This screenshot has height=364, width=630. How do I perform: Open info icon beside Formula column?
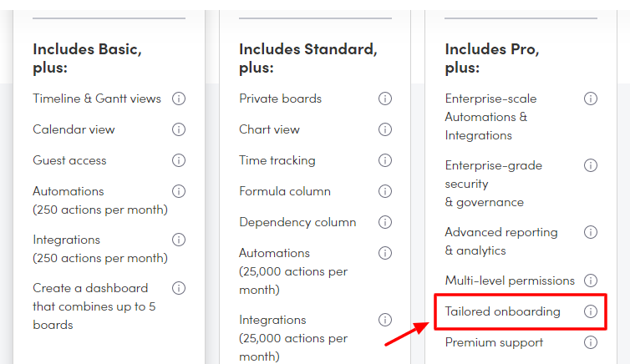384,191
